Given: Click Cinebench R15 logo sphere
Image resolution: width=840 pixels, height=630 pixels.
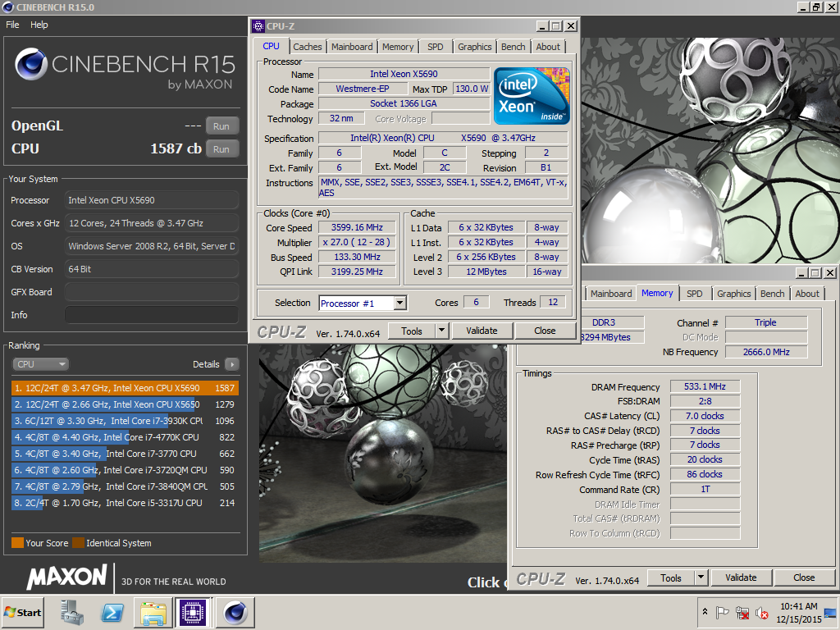Looking at the screenshot, I should tap(31, 64).
